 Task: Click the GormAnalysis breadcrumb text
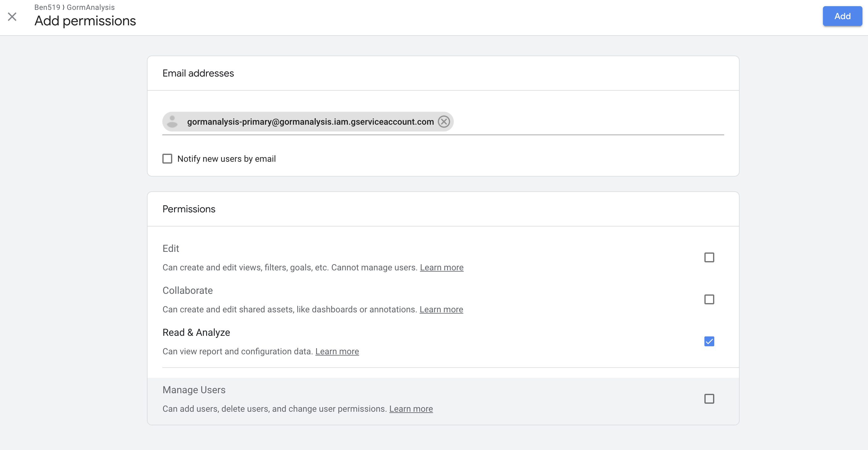[x=91, y=7]
